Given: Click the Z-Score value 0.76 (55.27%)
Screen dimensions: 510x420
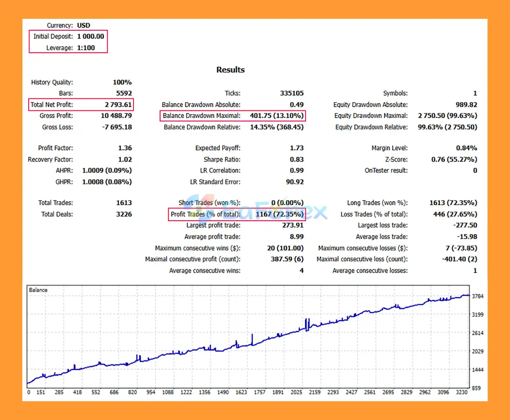Looking at the screenshot, I should point(454,159).
